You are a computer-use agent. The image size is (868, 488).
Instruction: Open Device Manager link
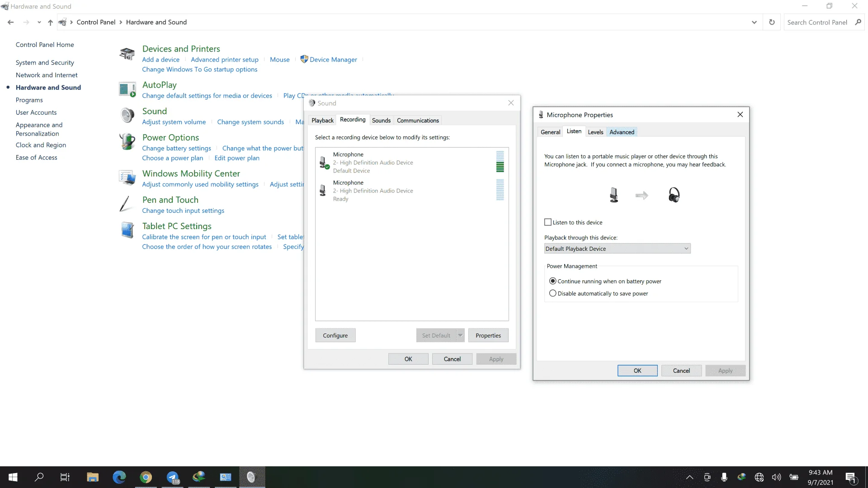click(333, 60)
